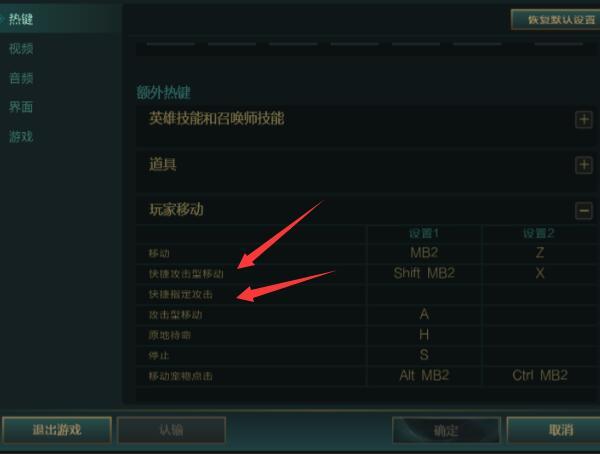Image resolution: width=600 pixels, height=454 pixels.
Task: Click the 认输 surrender button
Action: [171, 430]
